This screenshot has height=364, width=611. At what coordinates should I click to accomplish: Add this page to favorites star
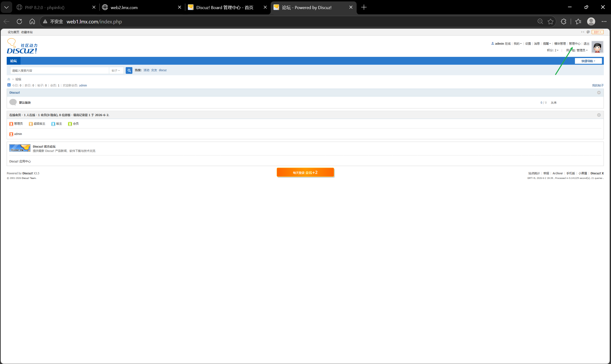[550, 21]
